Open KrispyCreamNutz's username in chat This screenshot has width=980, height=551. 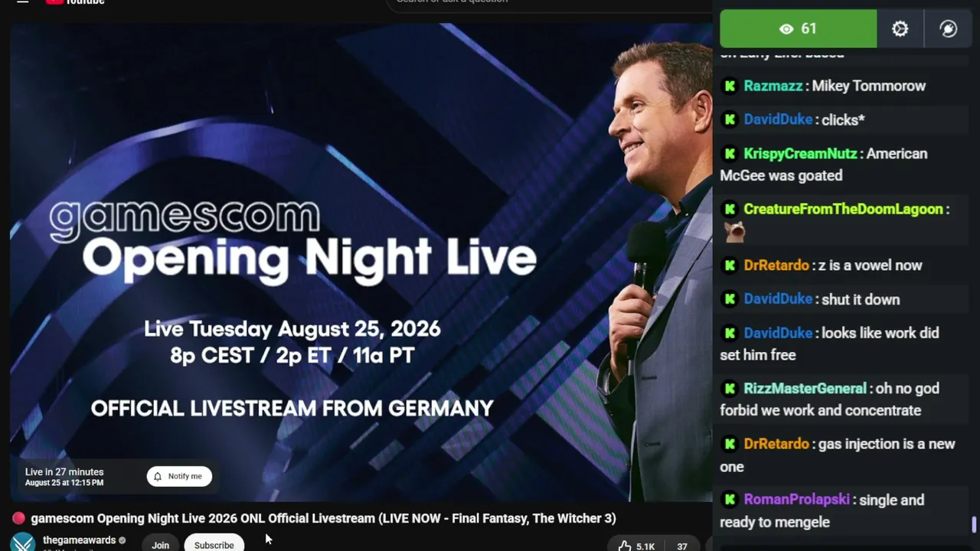tap(800, 154)
